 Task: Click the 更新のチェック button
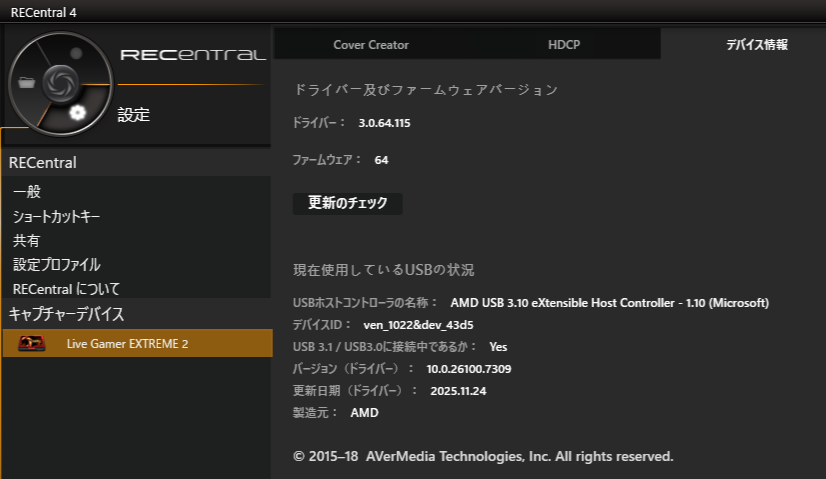click(348, 203)
